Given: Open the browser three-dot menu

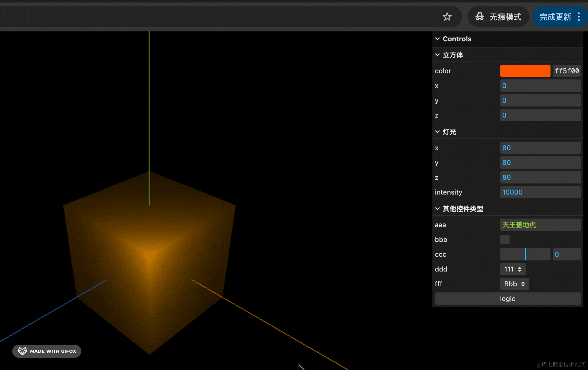Looking at the screenshot, I should [x=579, y=17].
